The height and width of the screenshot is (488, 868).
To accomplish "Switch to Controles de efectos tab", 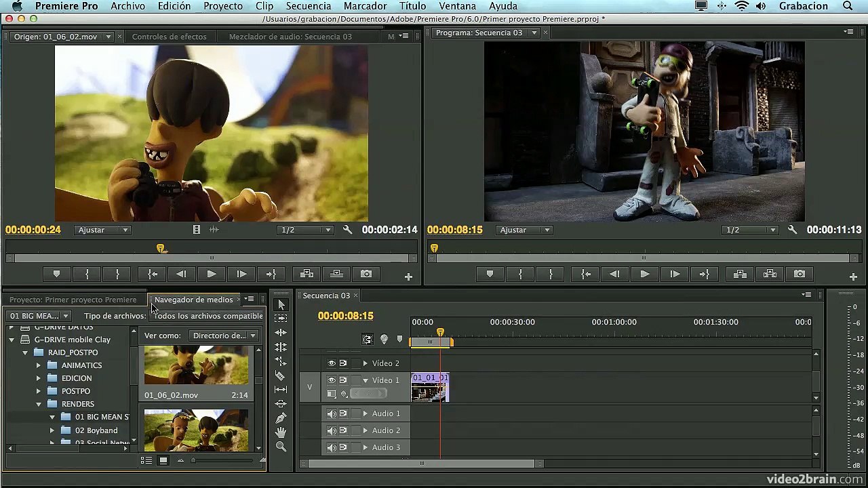I will point(170,37).
